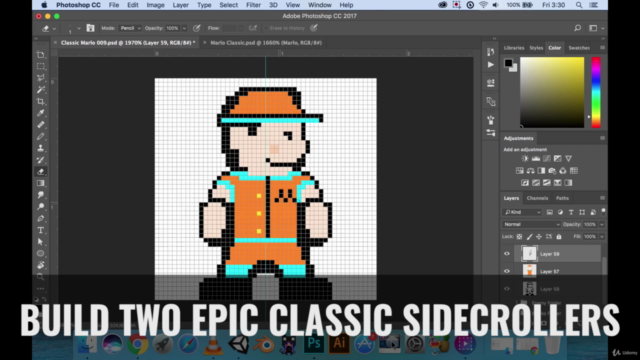Add a Color Balance adjustment

click(531, 171)
